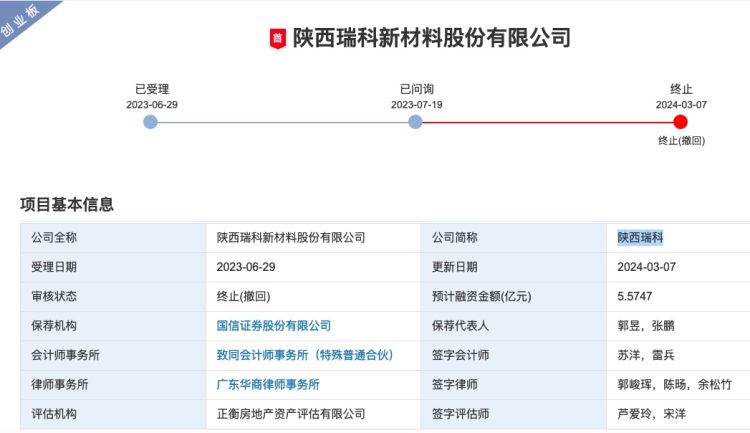Click the 已受理 stage label on timeline

click(x=152, y=89)
